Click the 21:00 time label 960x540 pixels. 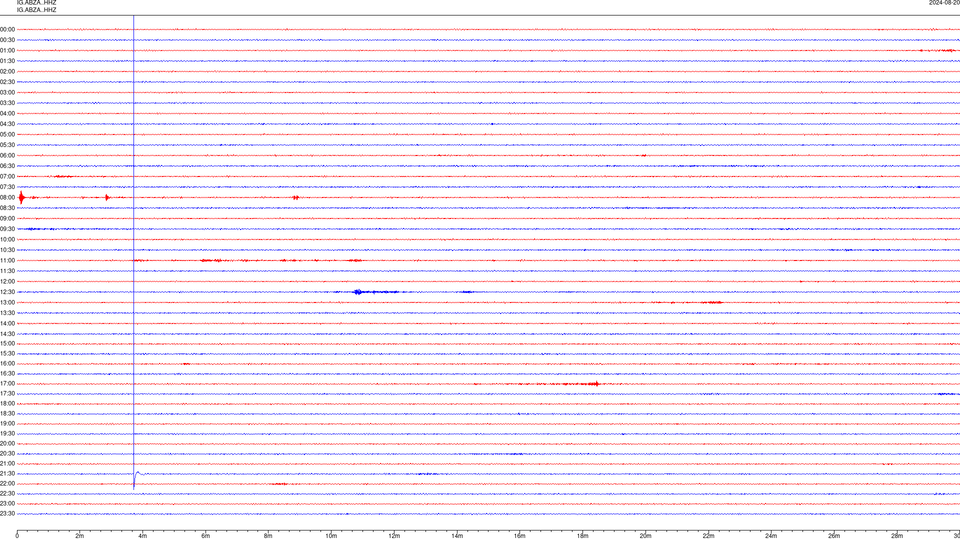(7, 463)
